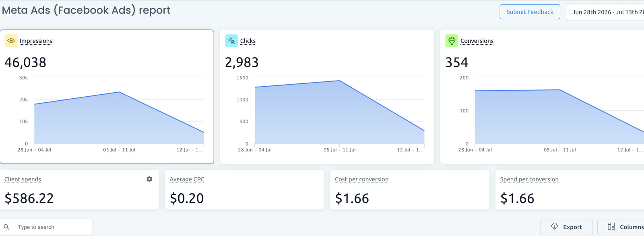Select the $586.22 spend value
644x236 pixels.
point(29,198)
